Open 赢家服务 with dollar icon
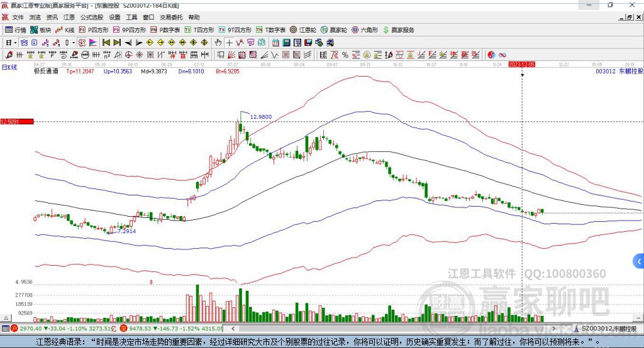This screenshot has width=644, height=348. pos(398,30)
